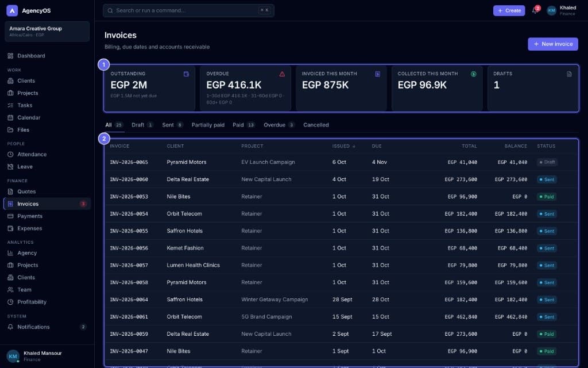This screenshot has height=368, width=588.
Task: Open Khaled Mansour profile menu at sidebar bottom
Action: (x=47, y=356)
